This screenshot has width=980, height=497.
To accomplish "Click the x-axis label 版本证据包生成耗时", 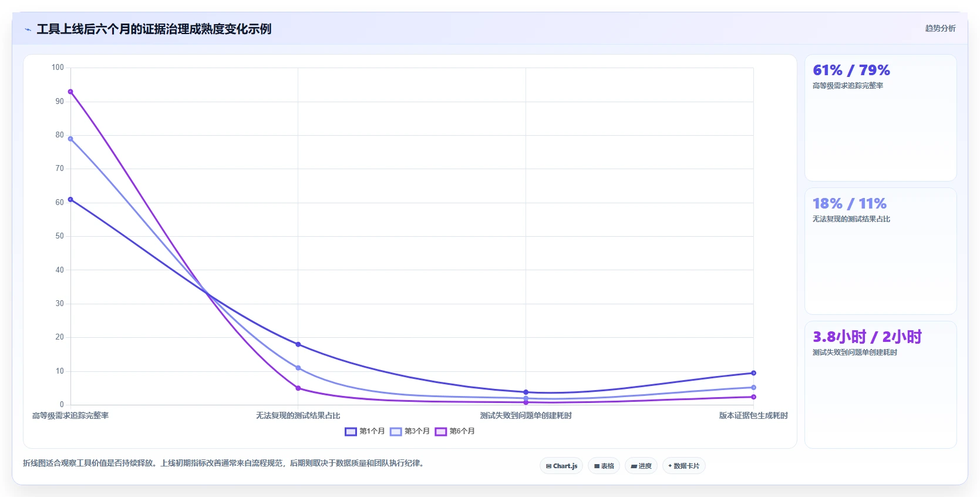I will pos(753,416).
